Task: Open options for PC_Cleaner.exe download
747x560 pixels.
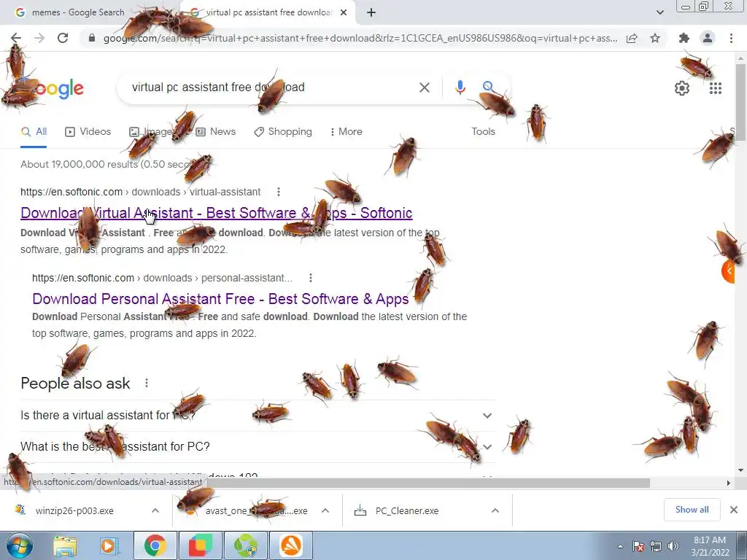Action: click(x=495, y=511)
